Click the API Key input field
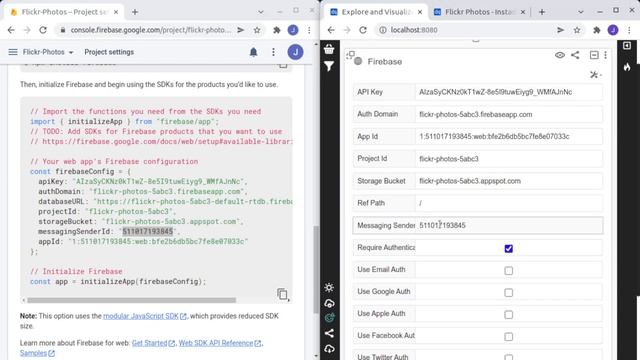Image resolution: width=640 pixels, height=360 pixels. [509, 92]
